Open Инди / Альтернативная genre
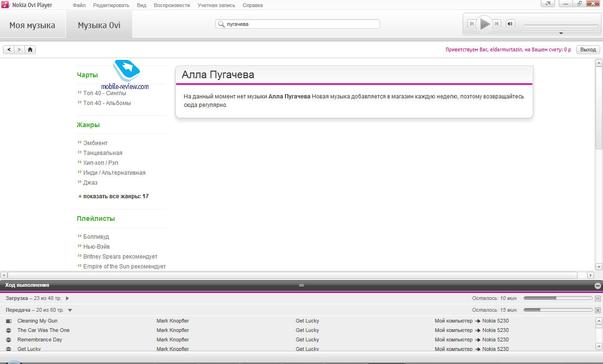Image resolution: width=603 pixels, height=364 pixels. 114,172
